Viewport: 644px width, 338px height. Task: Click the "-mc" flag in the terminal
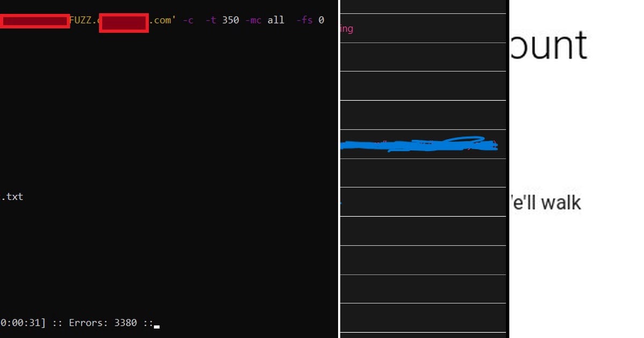pyautogui.click(x=253, y=20)
